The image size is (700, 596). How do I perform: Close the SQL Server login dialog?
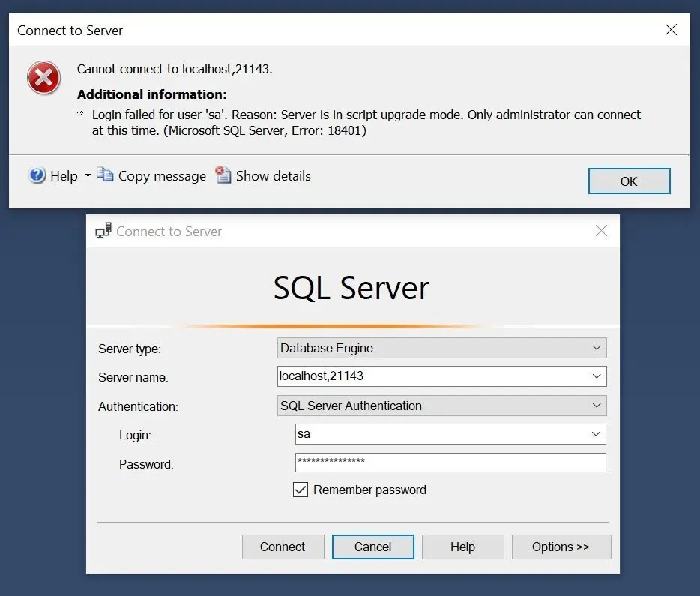click(x=601, y=231)
